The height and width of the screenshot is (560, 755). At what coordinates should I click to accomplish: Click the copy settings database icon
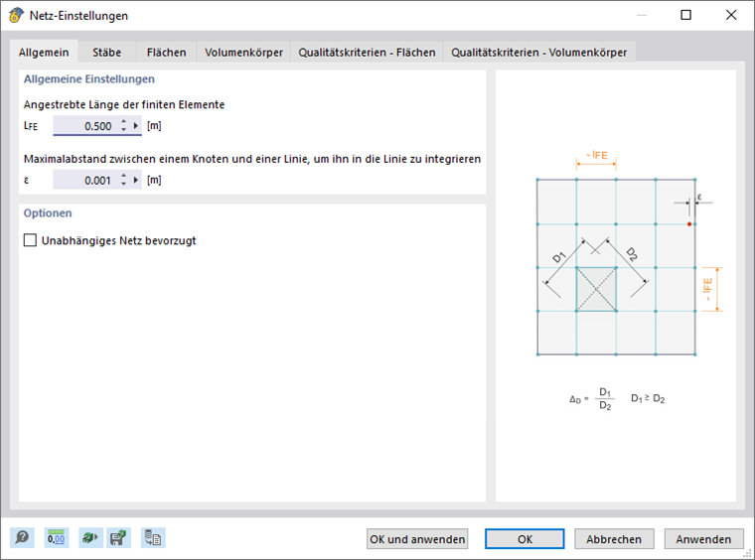tap(153, 537)
